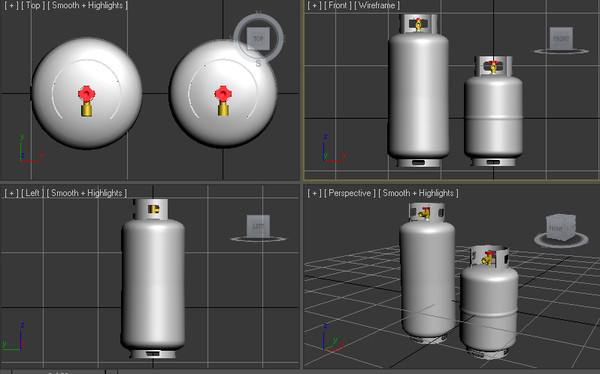Open the Top view label menu
Image resolution: width=600 pixels, height=374 pixels.
(33, 6)
